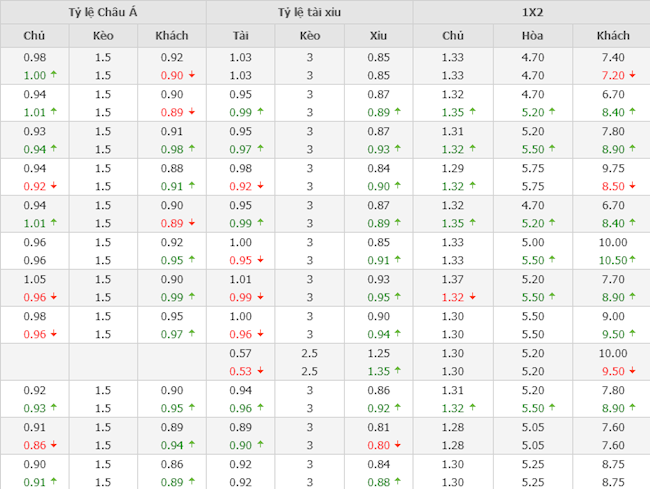Viewport: 650px width, 490px height.
Task: Click the 1.25 Xỉu odds value
Action: tap(378, 353)
